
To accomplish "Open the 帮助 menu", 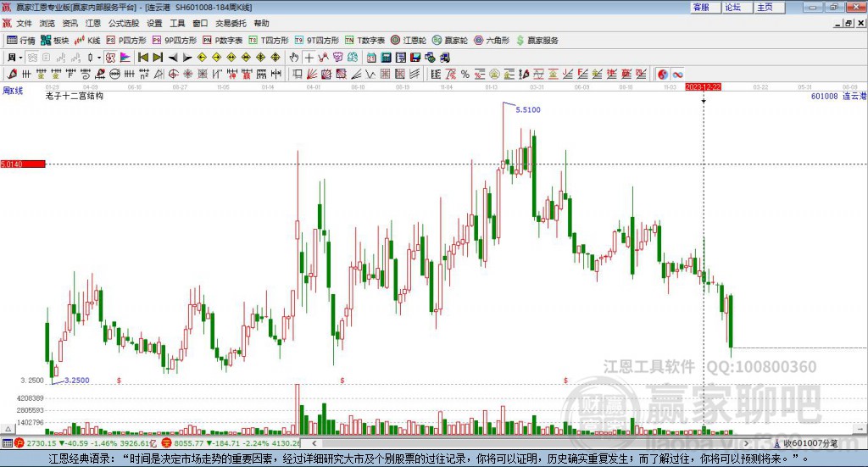I will 261,23.
